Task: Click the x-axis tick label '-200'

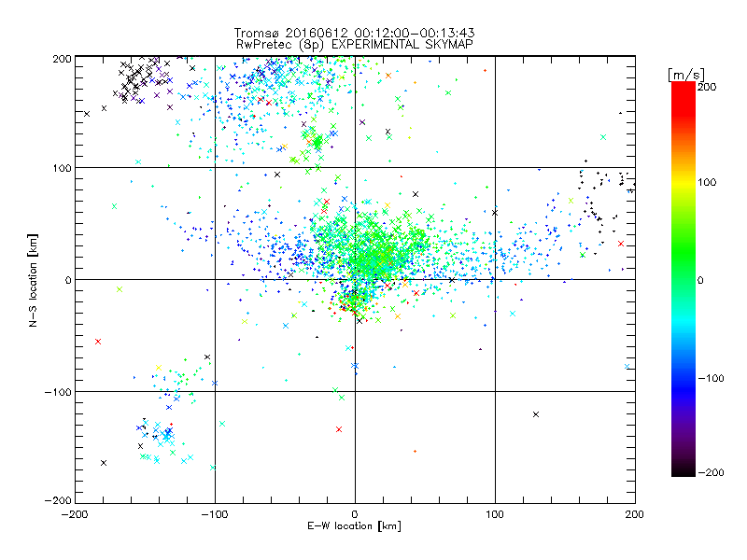Action: click(75, 514)
